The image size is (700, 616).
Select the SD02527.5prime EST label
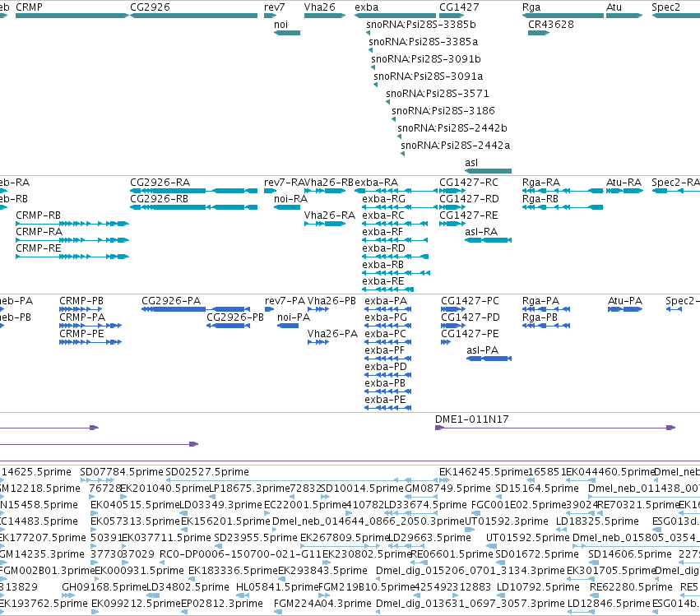207,472
